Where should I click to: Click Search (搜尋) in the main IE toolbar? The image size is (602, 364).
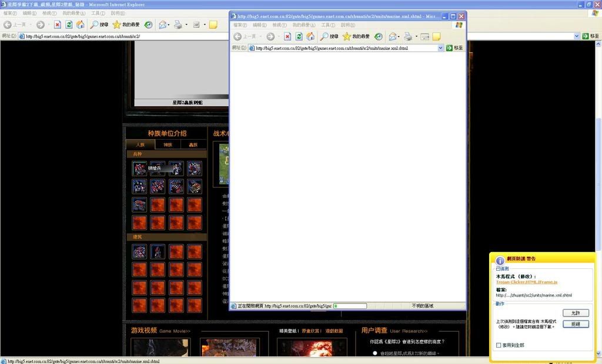[x=99, y=25]
